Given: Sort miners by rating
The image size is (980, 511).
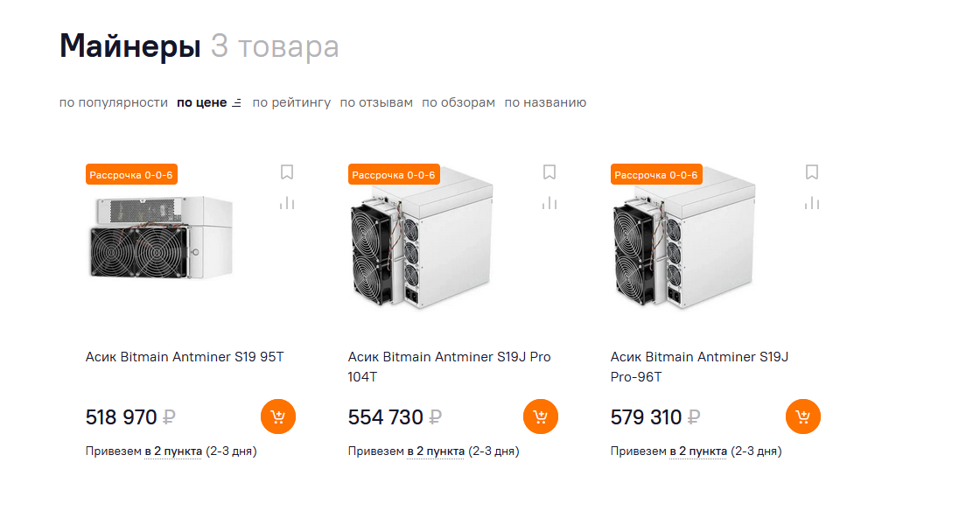Looking at the screenshot, I should pyautogui.click(x=291, y=102).
